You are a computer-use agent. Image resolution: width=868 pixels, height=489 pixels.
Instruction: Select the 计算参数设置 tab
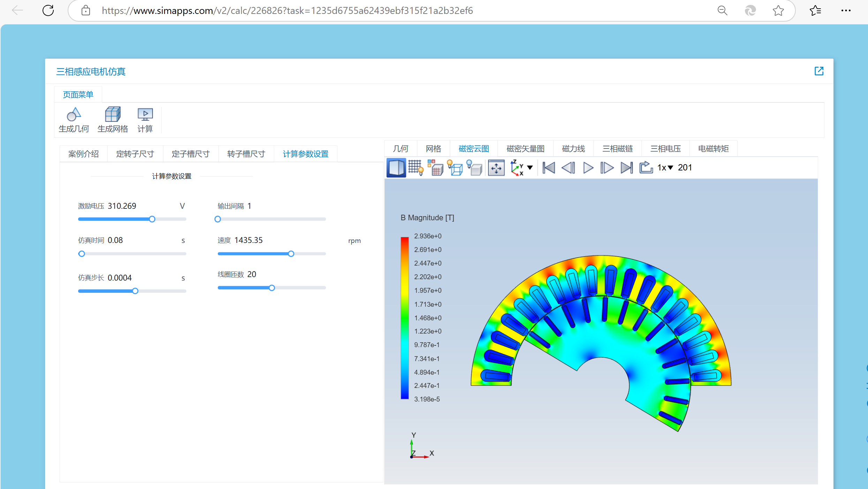pos(305,154)
